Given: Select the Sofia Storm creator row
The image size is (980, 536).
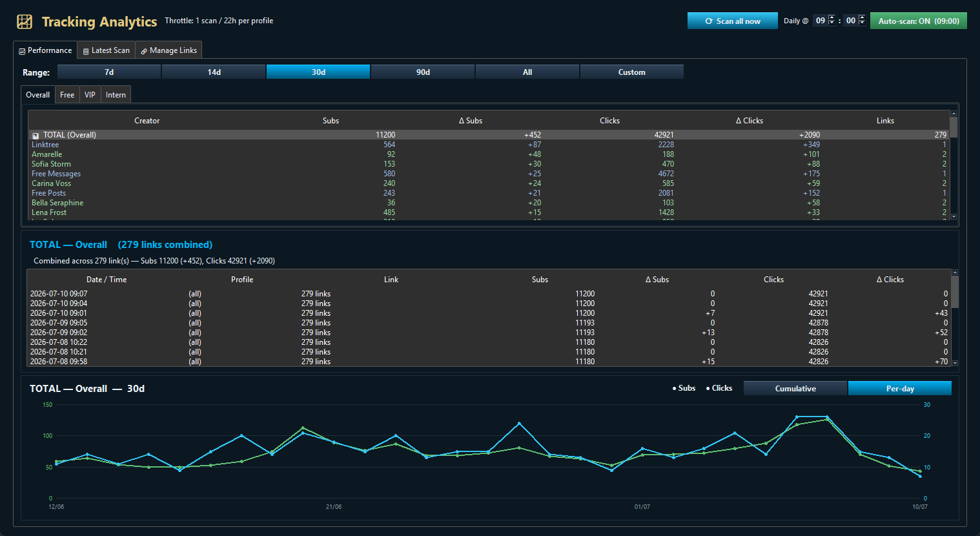Looking at the screenshot, I should coord(489,164).
